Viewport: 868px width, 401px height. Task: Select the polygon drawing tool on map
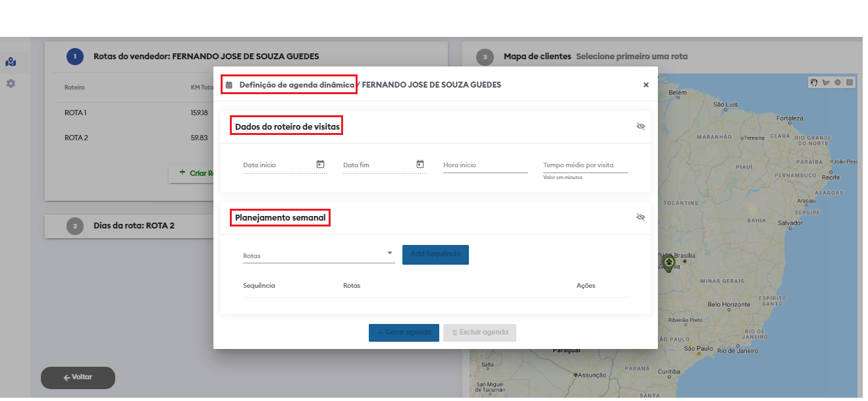826,82
